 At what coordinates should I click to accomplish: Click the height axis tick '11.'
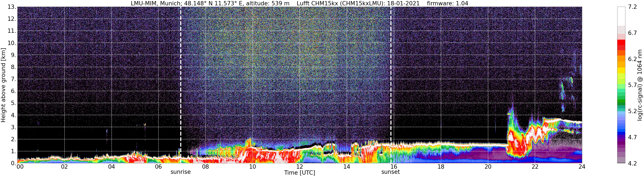[12, 31]
